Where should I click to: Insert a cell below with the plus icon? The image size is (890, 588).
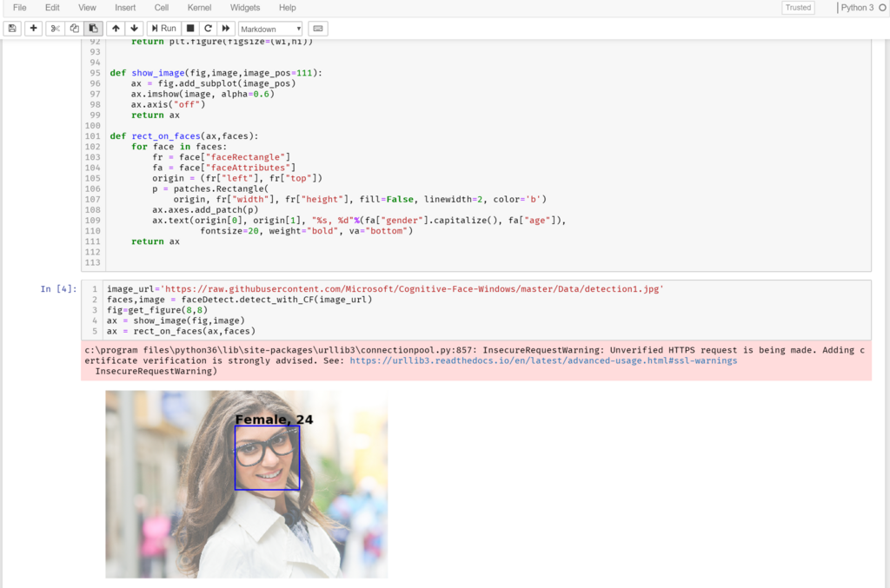pyautogui.click(x=34, y=29)
